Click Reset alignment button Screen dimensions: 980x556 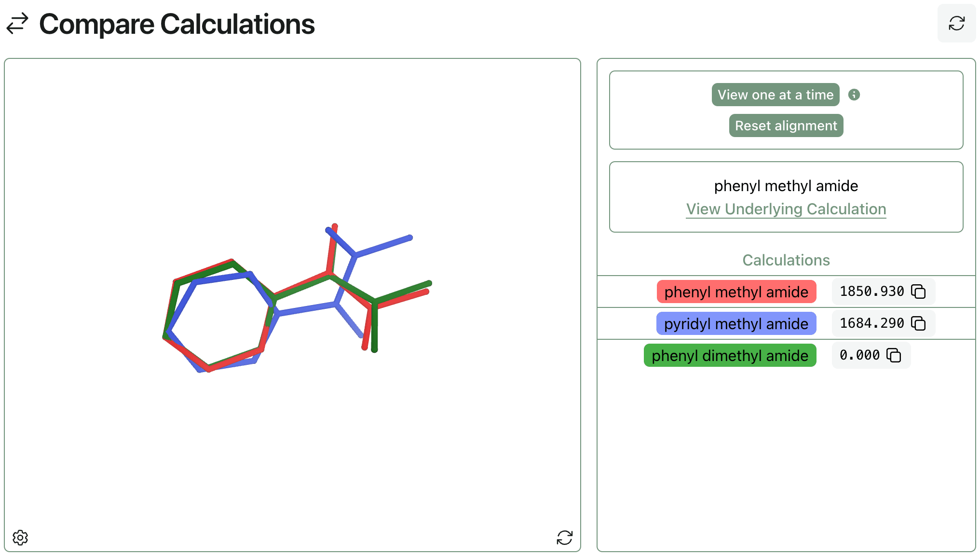[786, 126]
